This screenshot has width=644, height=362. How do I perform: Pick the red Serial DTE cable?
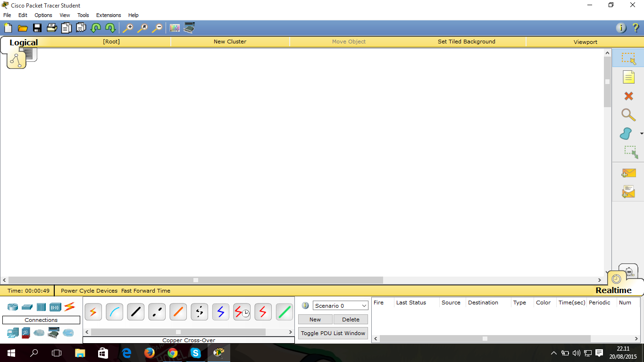point(263,312)
